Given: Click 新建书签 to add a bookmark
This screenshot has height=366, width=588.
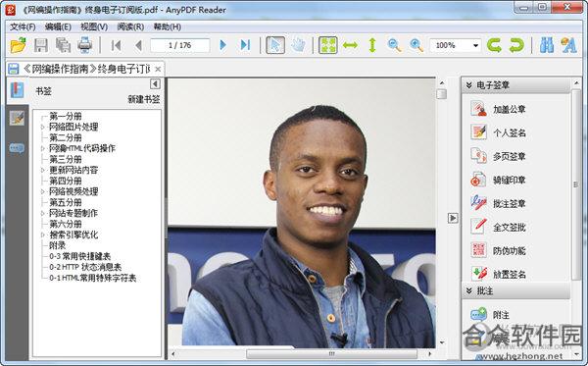Looking at the screenshot, I should (x=144, y=99).
